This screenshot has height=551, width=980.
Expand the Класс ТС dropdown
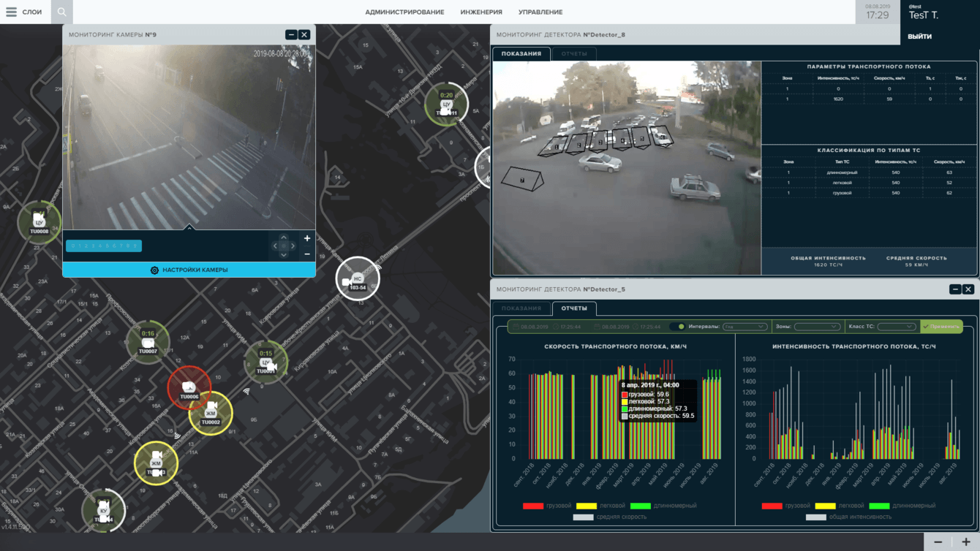[x=896, y=327]
